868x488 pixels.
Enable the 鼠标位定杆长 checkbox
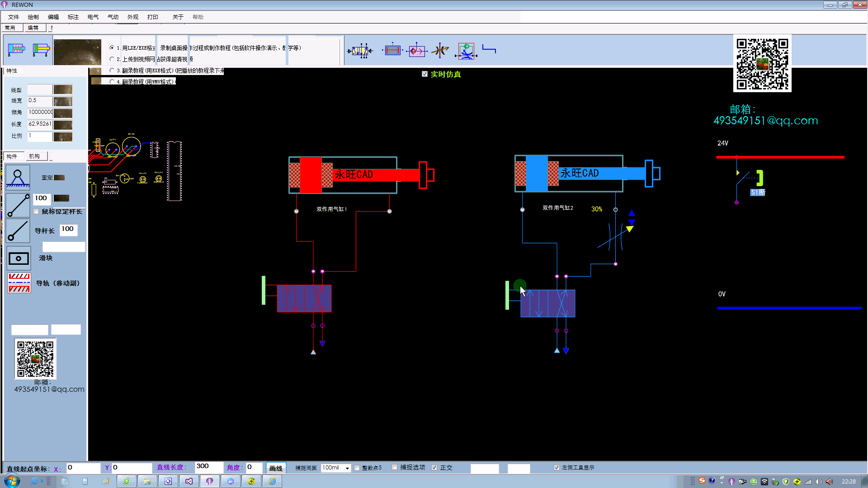36,211
